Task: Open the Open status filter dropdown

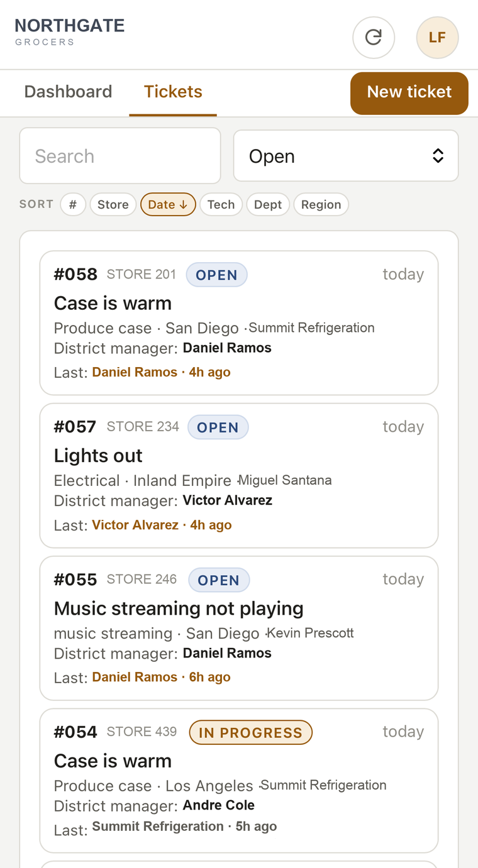Action: click(346, 156)
